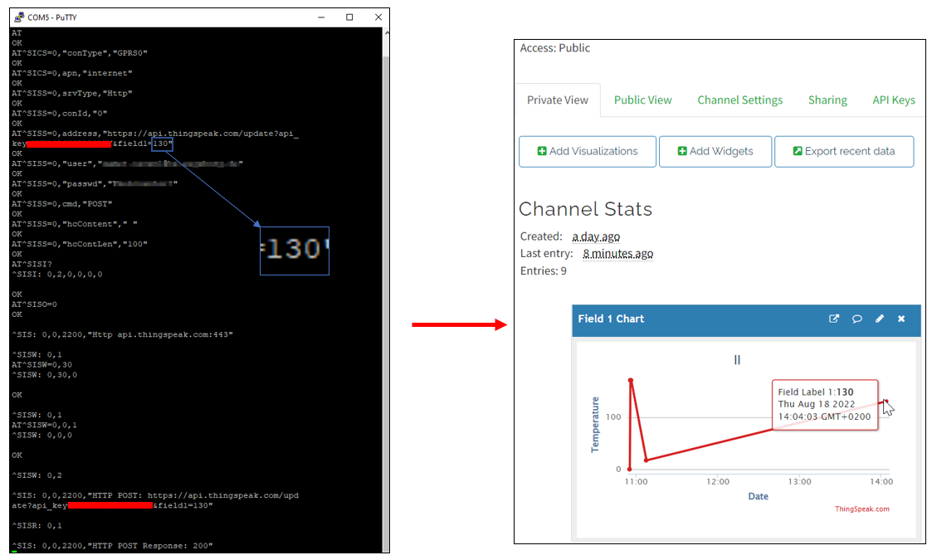Click the Field 1 Chart comment bubble icon
Screen dimensions: 932x560
coord(856,319)
